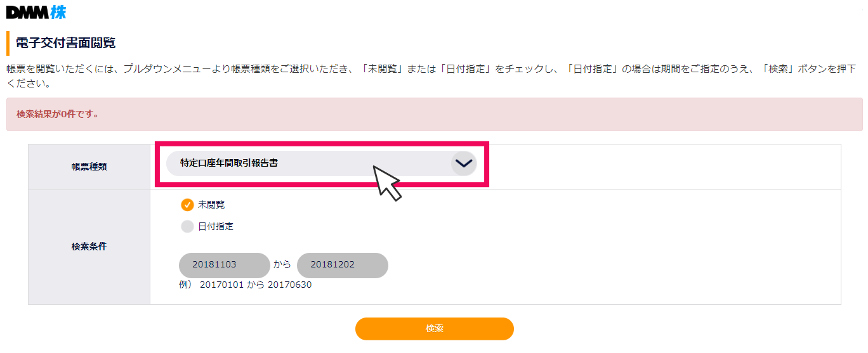Click the 帳票種類 row label
868x353 pixels.
click(89, 167)
